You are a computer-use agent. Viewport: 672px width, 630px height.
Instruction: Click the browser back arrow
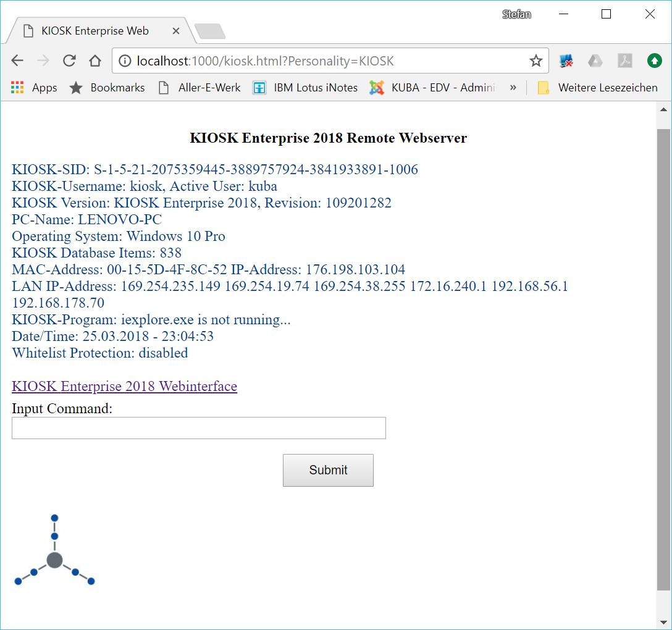[x=17, y=61]
